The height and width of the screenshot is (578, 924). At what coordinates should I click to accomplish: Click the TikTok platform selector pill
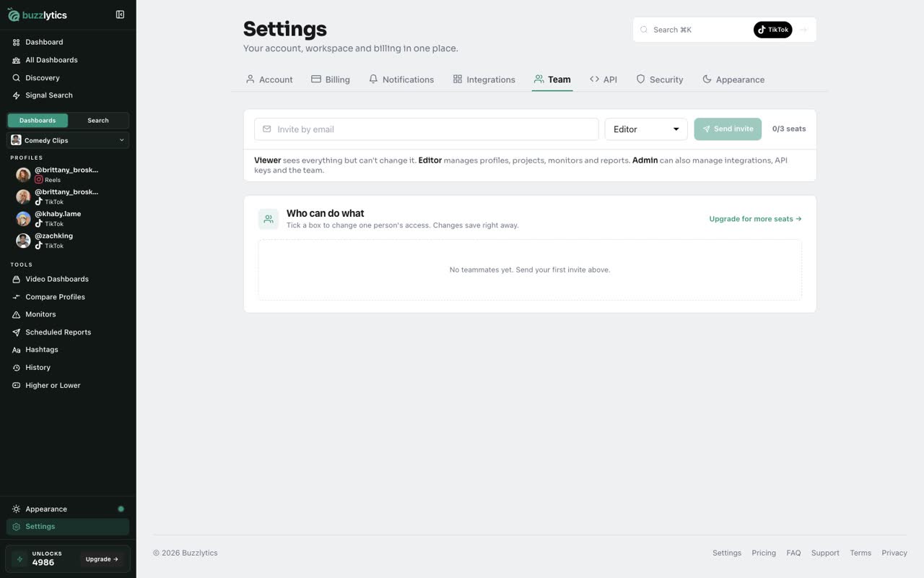(773, 30)
